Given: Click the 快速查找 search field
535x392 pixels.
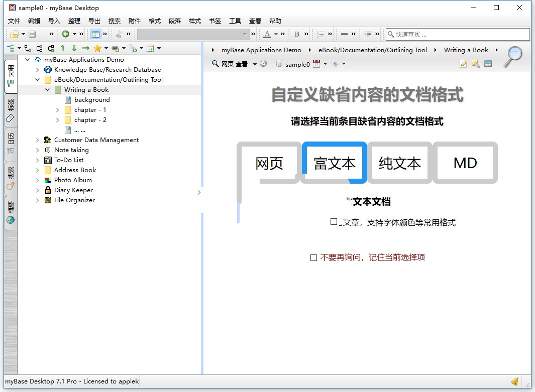Looking at the screenshot, I should [458, 34].
